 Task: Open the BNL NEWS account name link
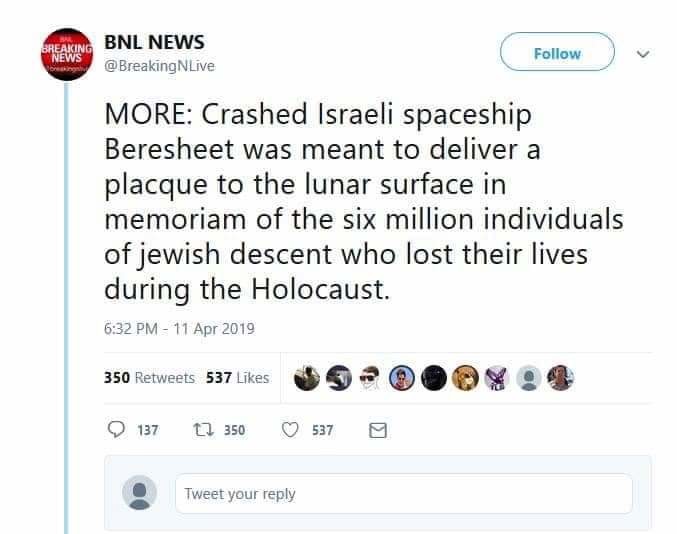tap(154, 42)
